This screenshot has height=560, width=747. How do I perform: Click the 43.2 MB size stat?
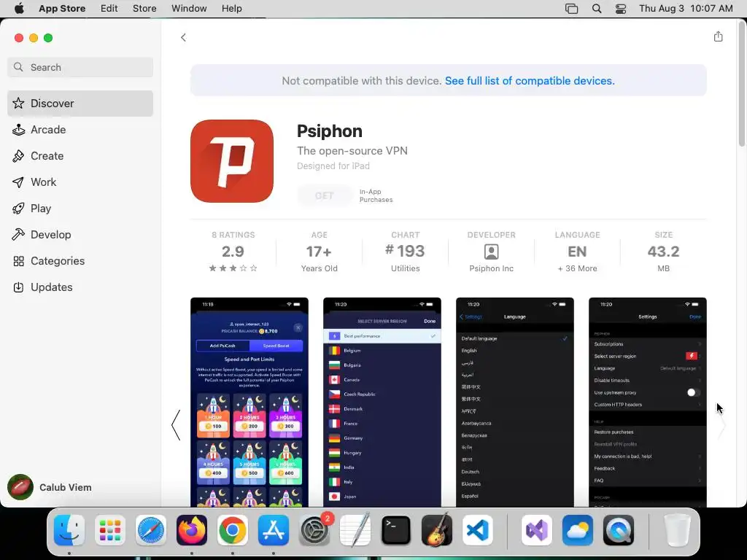click(663, 252)
